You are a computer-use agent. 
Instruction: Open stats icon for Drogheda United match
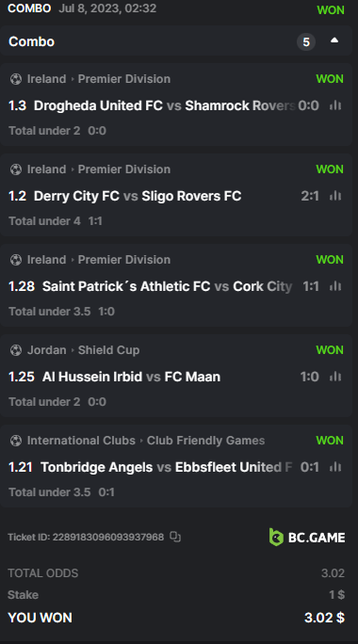pyautogui.click(x=335, y=105)
